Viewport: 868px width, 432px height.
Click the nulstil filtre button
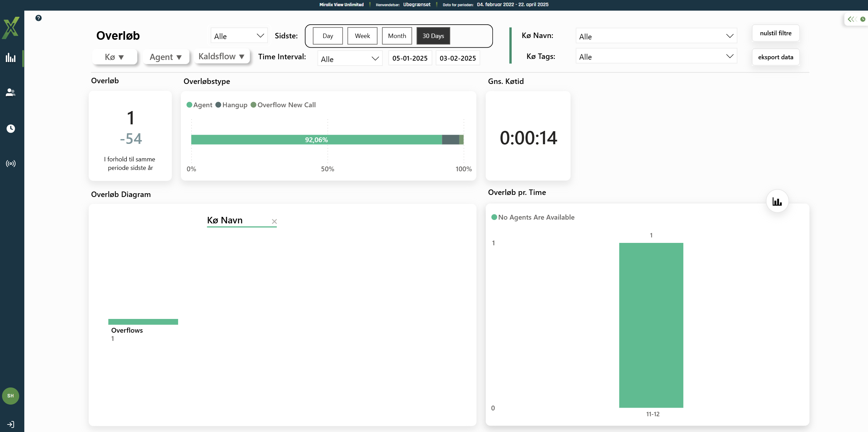[x=775, y=33]
